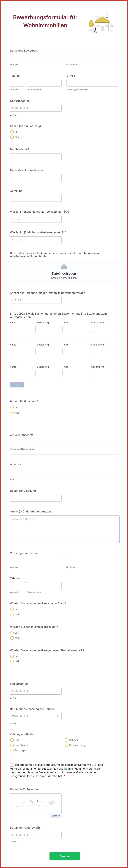This screenshot has width=128, height=868.
Task: Click the Postleitzahl field
Action: click(x=64, y=458)
